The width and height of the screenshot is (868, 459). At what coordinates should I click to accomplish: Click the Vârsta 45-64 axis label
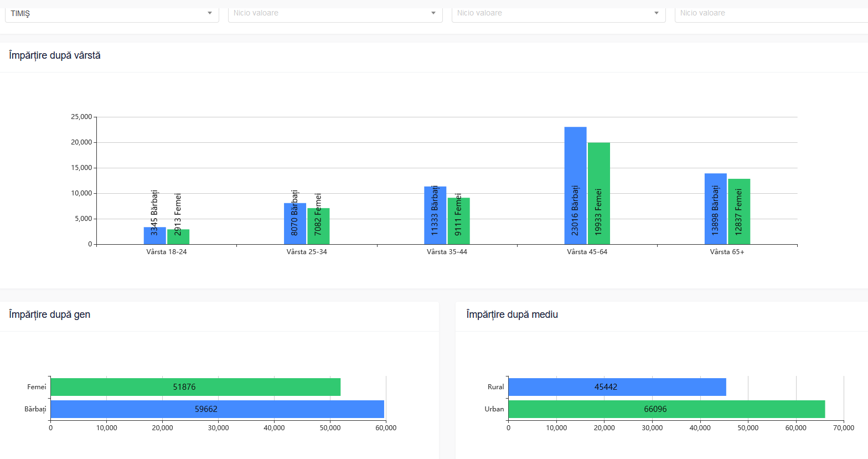[x=587, y=252]
